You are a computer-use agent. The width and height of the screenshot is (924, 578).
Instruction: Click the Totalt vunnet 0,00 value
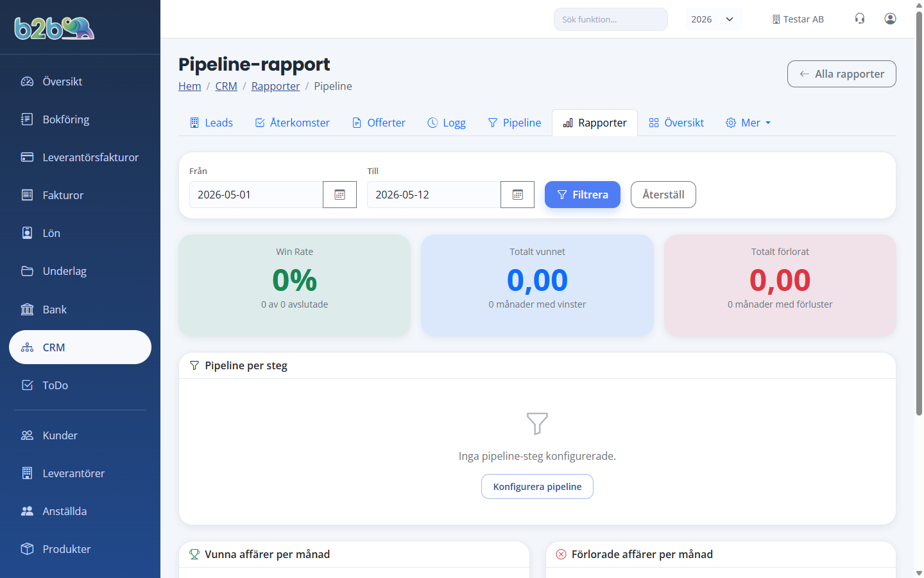click(x=537, y=280)
